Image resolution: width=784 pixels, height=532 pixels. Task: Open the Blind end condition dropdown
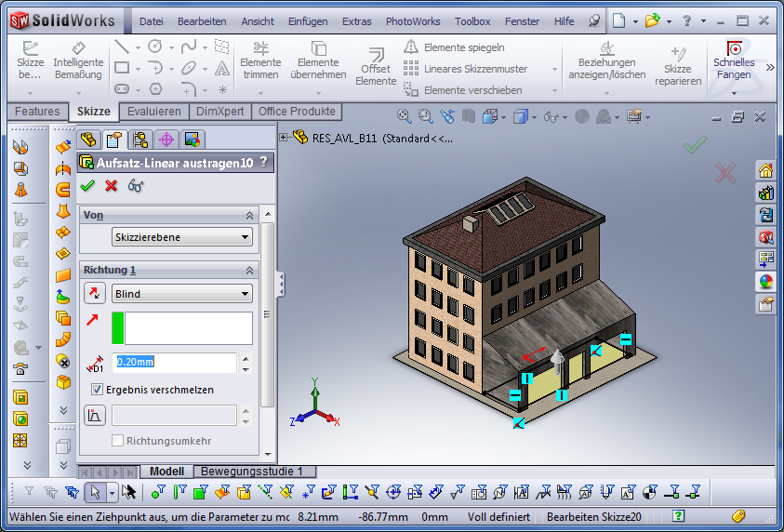[x=181, y=294]
